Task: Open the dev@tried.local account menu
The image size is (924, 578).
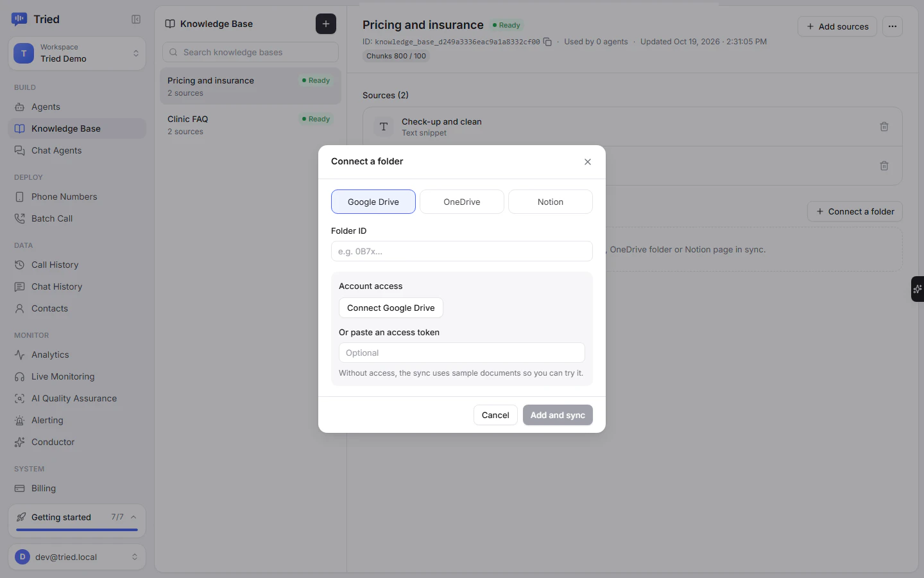Action: (77, 557)
